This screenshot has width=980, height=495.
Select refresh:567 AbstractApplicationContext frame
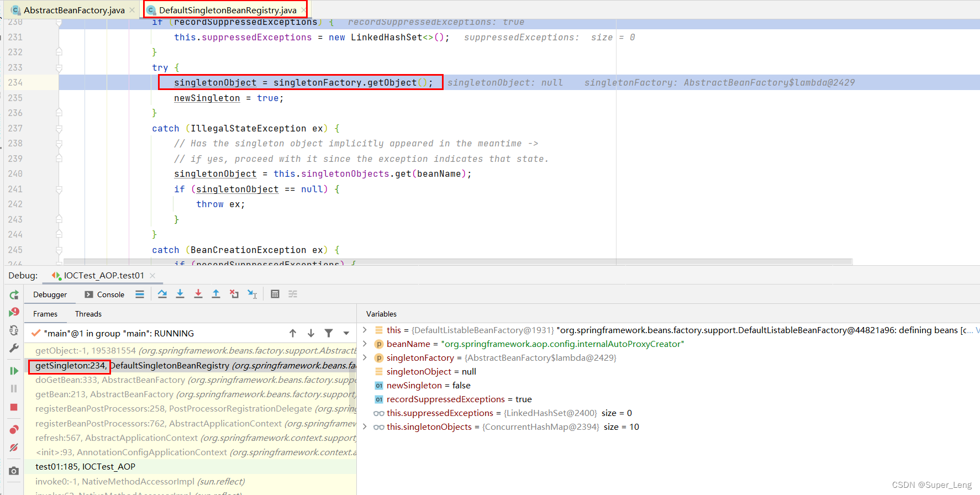[x=191, y=438]
